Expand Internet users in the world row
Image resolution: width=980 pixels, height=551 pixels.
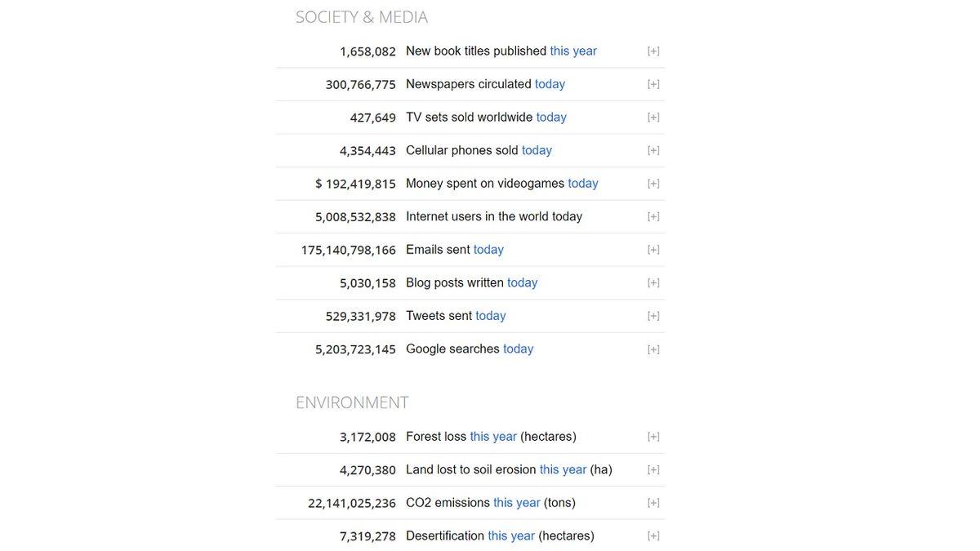[x=653, y=216]
